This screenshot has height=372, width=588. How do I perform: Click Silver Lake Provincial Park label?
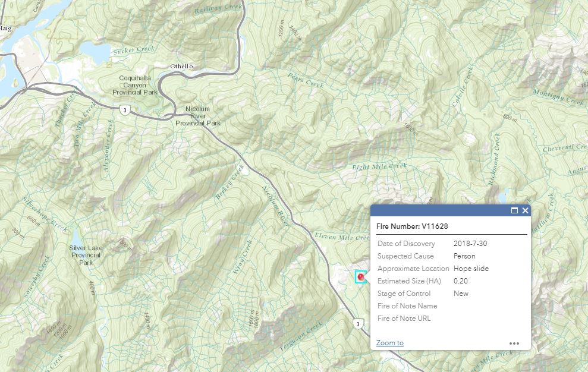pyautogui.click(x=86, y=255)
